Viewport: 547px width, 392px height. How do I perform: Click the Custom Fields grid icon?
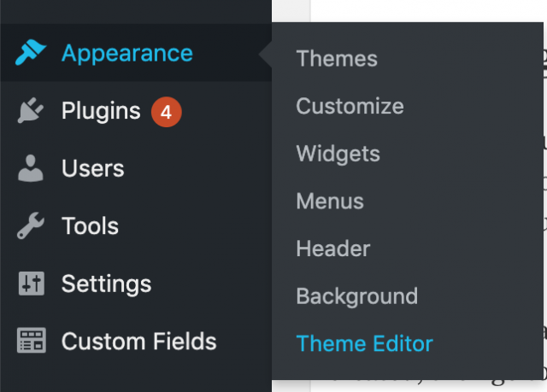[32, 342]
